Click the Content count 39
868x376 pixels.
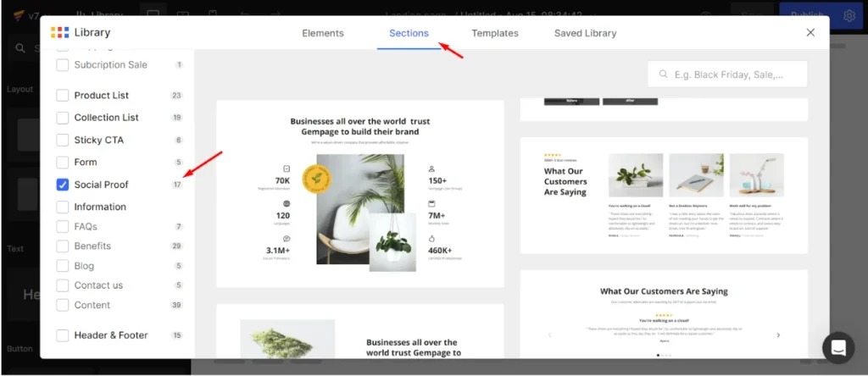point(176,305)
